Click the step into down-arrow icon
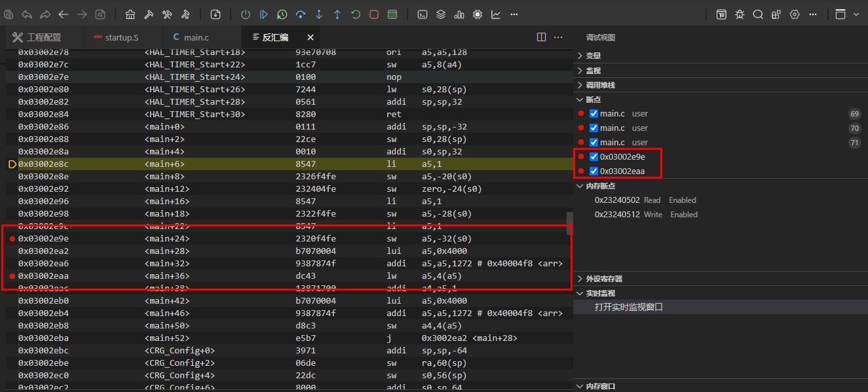The width and height of the screenshot is (868, 392). [x=319, y=14]
